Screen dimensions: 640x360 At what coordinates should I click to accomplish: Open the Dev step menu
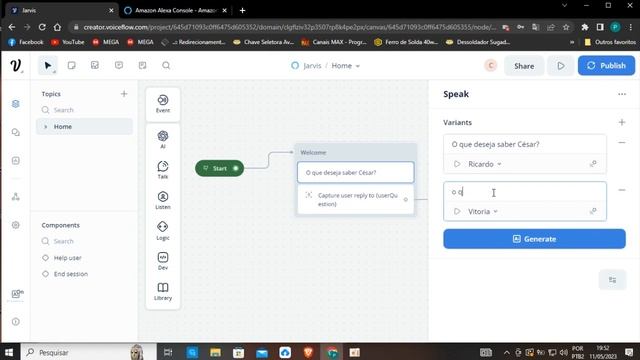163,261
